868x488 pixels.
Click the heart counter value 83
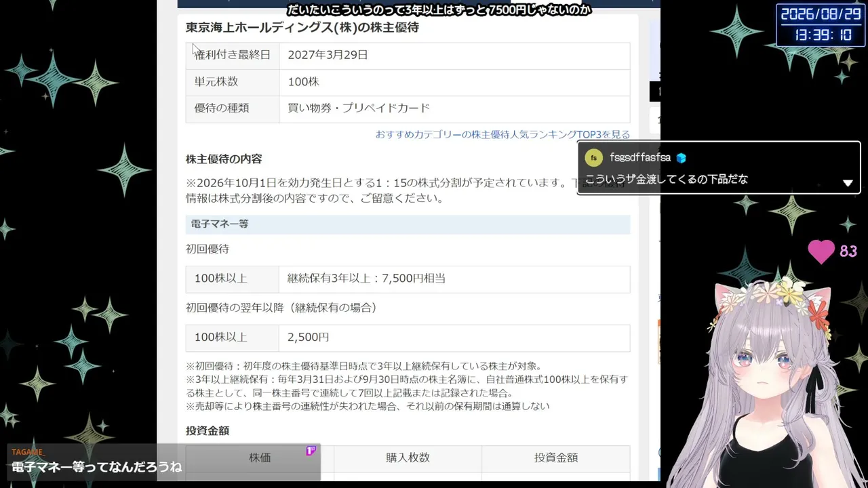[848, 251]
